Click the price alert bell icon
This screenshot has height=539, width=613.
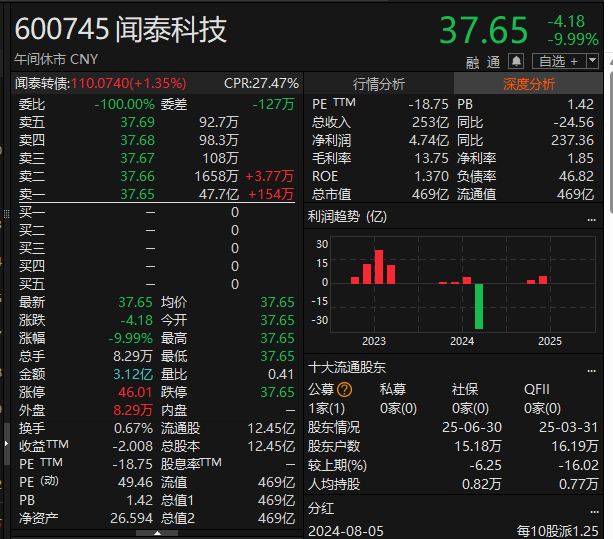[517, 61]
